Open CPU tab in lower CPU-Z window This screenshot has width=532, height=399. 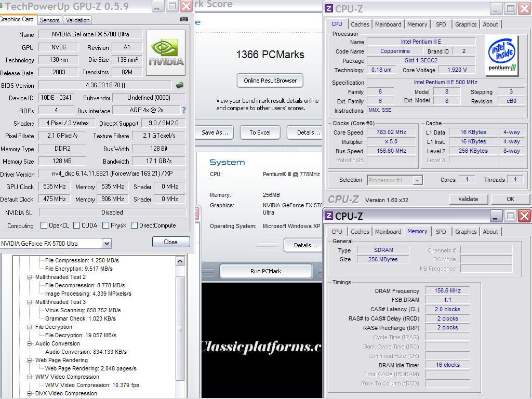pos(337,232)
